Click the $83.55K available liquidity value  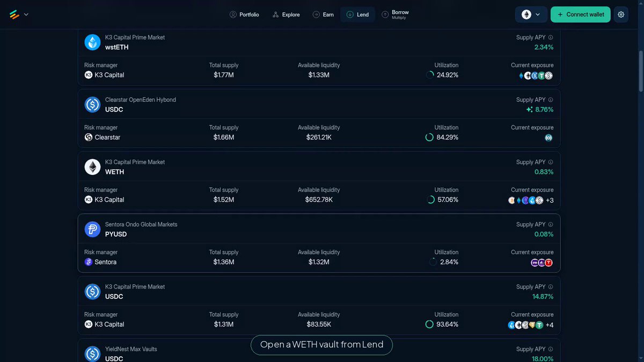click(x=319, y=324)
